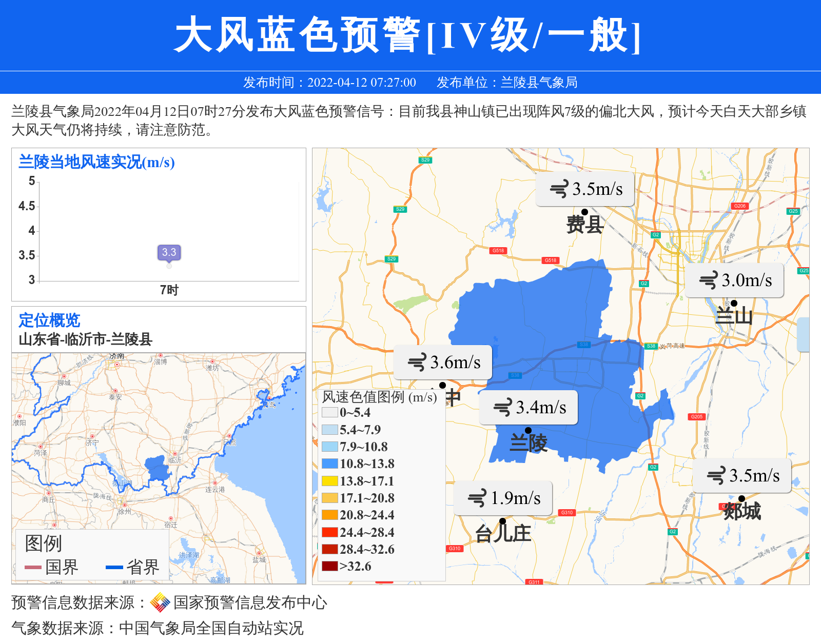This screenshot has height=644, width=821.
Task: Click the blue 省界 line in the legend
Action: pos(114,567)
